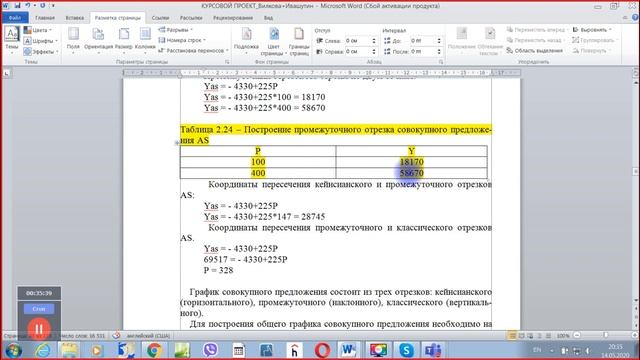The height and width of the screenshot is (360, 640).
Task: Click the Selection Pane (Область выделения) button
Action: pyautogui.click(x=535, y=51)
